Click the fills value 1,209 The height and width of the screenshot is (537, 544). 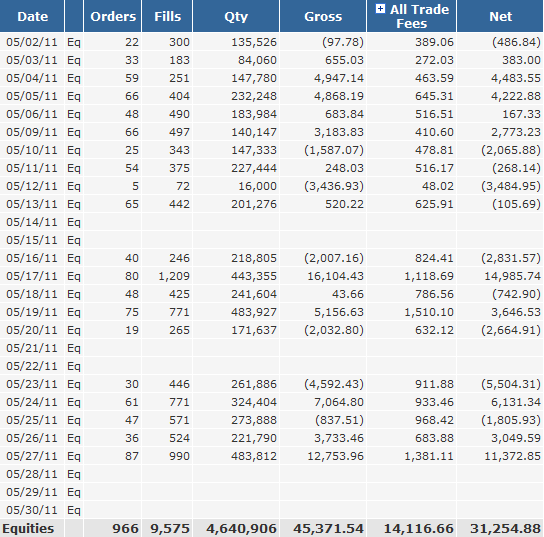[174, 276]
